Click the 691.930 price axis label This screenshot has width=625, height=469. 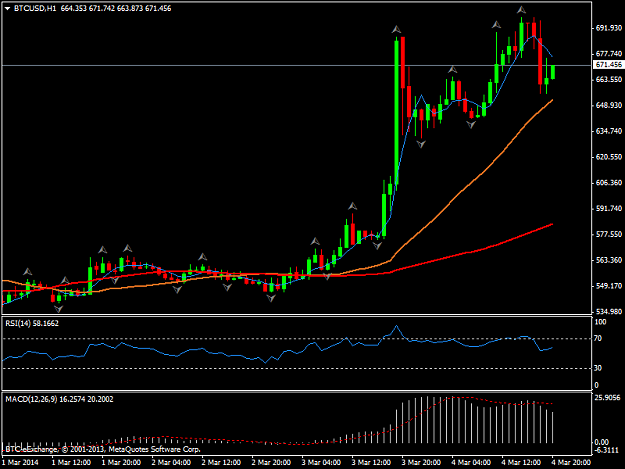(609, 28)
